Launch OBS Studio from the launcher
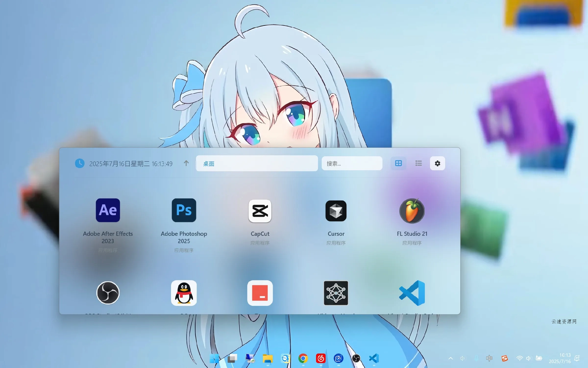The image size is (588, 368). (108, 292)
